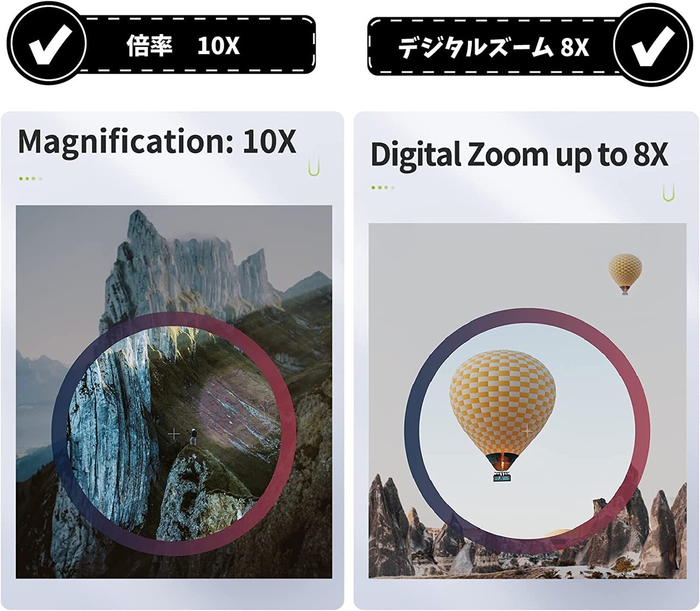Click the crosshair on the large balloon

(x=526, y=431)
